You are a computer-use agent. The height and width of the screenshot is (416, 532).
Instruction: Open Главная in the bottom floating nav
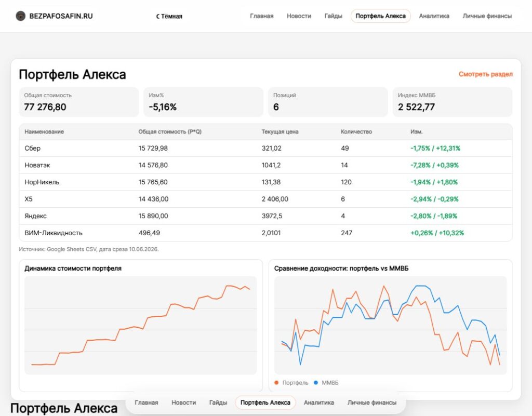[x=146, y=402]
